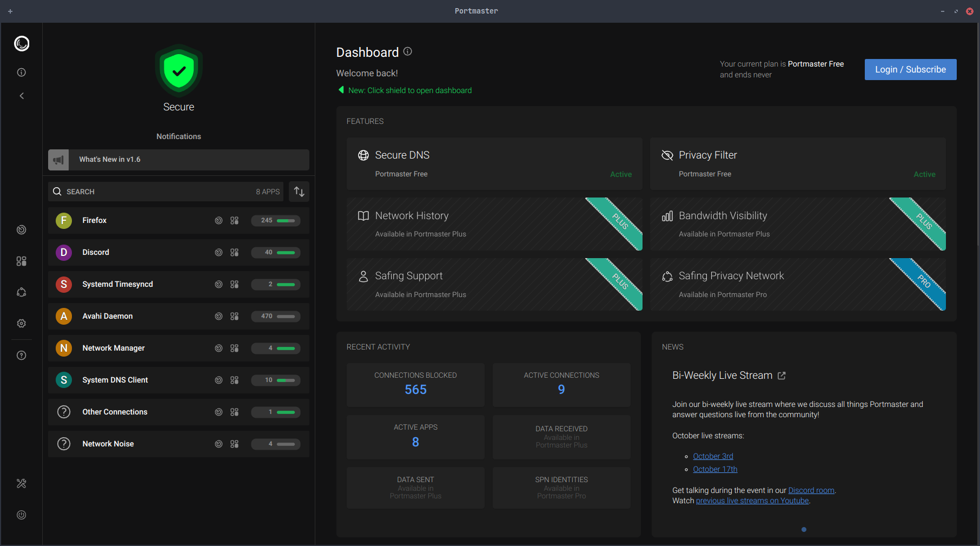
Task: Open the October 17th live stream link
Action: pyautogui.click(x=715, y=469)
